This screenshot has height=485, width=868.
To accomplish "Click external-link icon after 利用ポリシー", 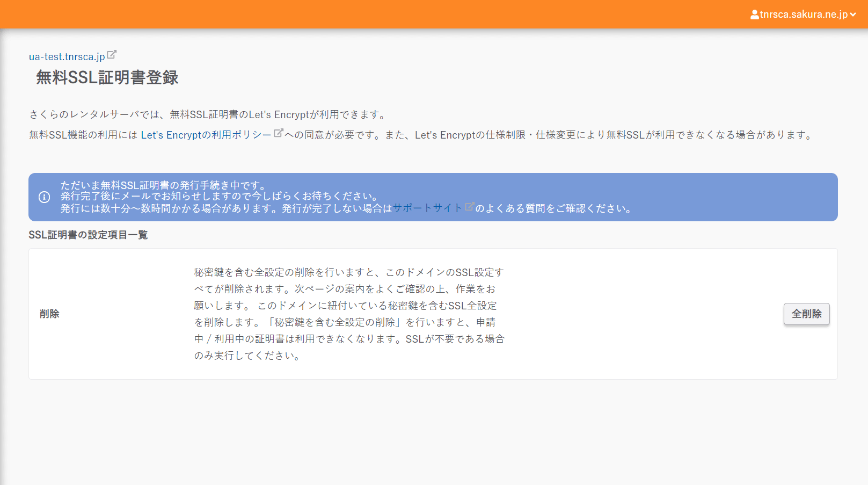I will click(x=278, y=133).
